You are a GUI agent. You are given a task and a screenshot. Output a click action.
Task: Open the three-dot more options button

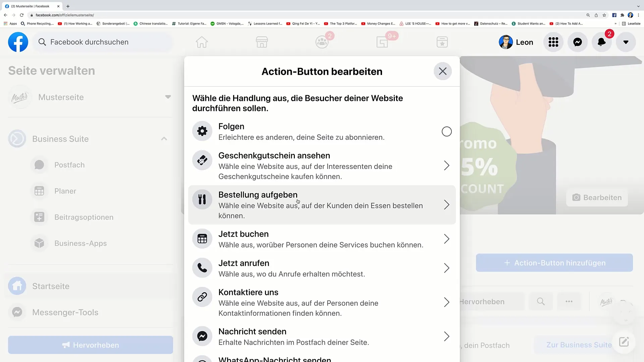coord(569,301)
